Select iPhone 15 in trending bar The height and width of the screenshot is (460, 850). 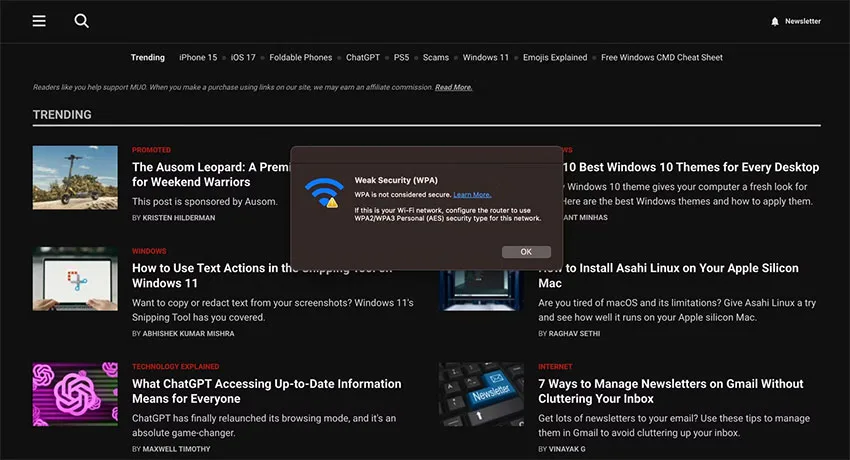(x=198, y=57)
